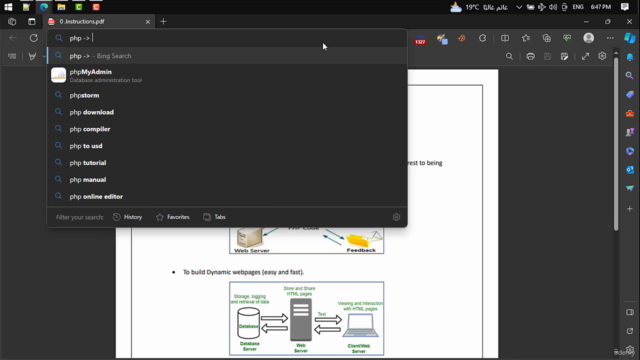
Task: Open sidebar notifications bell icon
Action: pyautogui.click(x=630, y=57)
